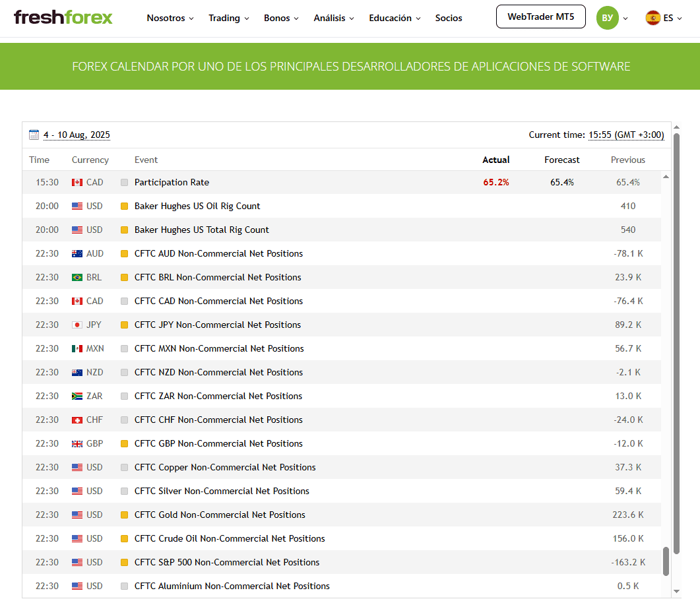The height and width of the screenshot is (601, 700).
Task: Click gray importance marker on CFTC MXN row
Action: 125,348
